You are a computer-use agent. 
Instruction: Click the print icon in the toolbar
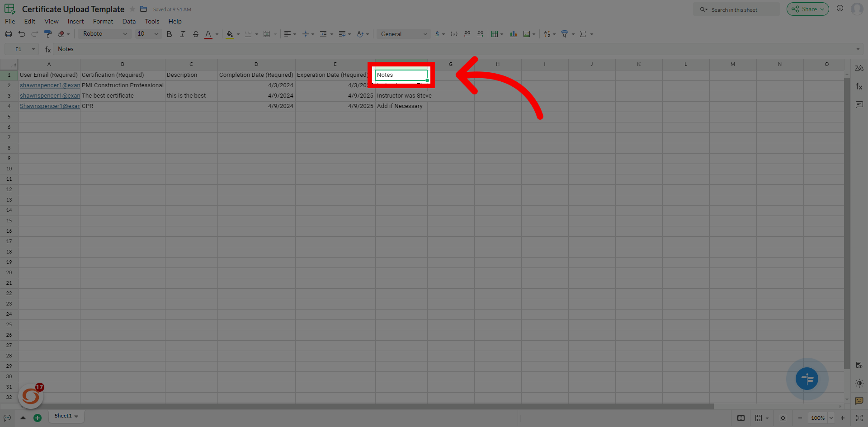click(x=9, y=34)
